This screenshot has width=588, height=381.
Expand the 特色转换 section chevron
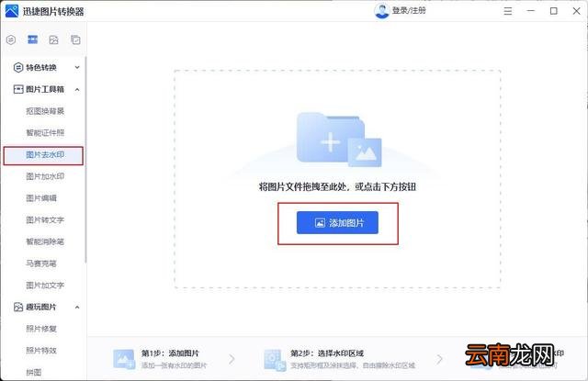77,67
